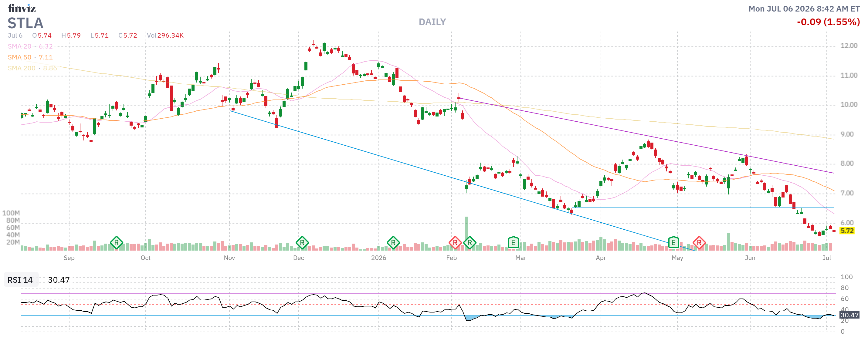Select the SMA 50 indicator label
Screen dimensions: 868x341
pos(19,57)
